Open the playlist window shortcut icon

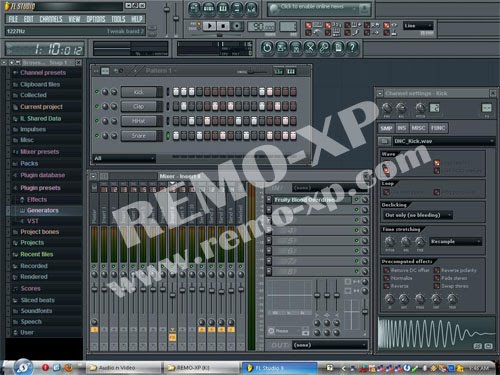194,9
